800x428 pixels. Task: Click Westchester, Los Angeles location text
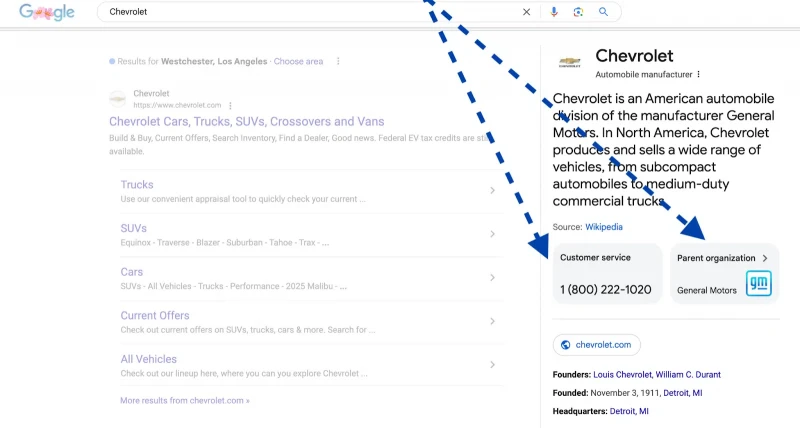coord(214,61)
